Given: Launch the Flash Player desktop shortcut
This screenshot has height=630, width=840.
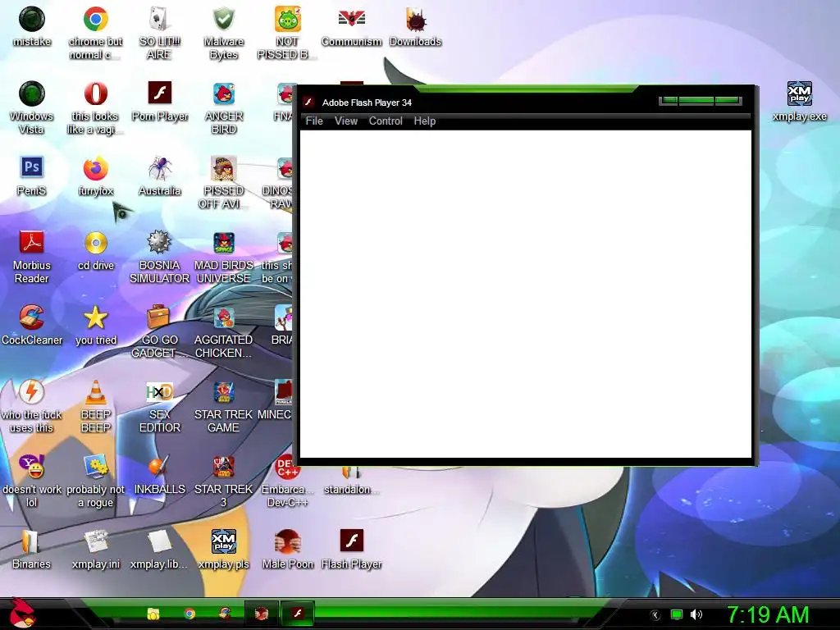Looking at the screenshot, I should (x=351, y=549).
